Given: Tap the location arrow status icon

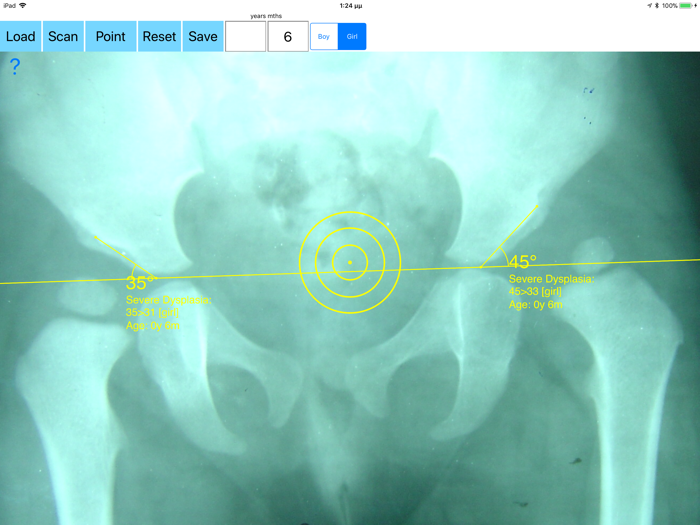Looking at the screenshot, I should point(650,5).
